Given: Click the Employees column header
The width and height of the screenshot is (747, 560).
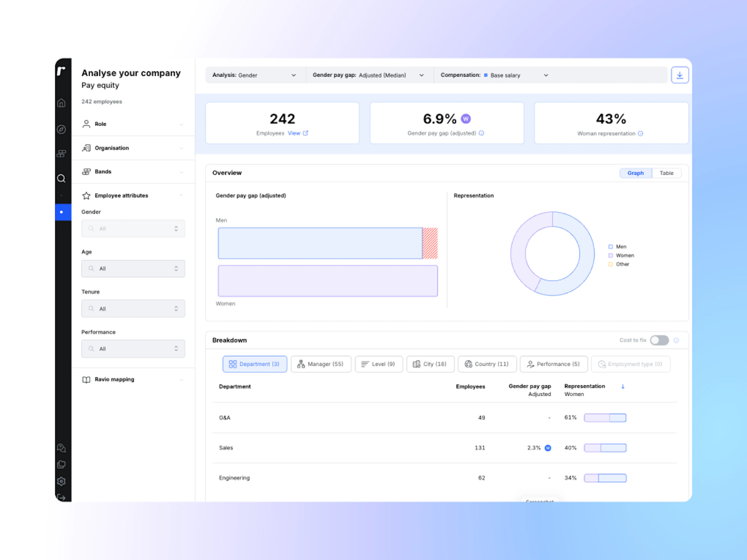Looking at the screenshot, I should 470,387.
